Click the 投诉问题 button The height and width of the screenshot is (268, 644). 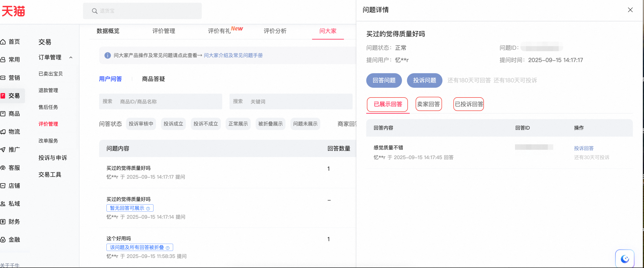point(425,80)
